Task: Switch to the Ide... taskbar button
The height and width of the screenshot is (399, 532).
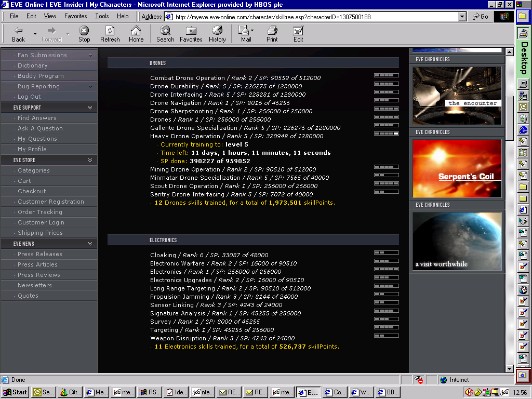Action: pos(176,392)
